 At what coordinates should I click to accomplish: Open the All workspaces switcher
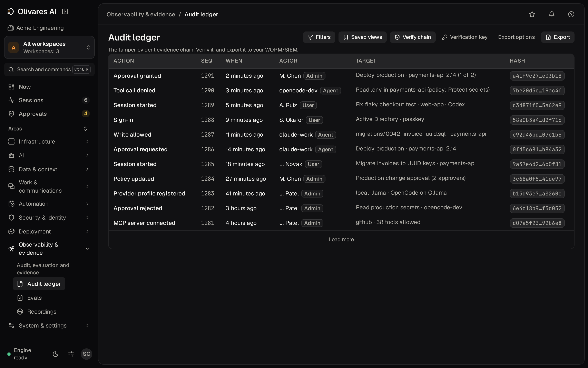click(49, 47)
